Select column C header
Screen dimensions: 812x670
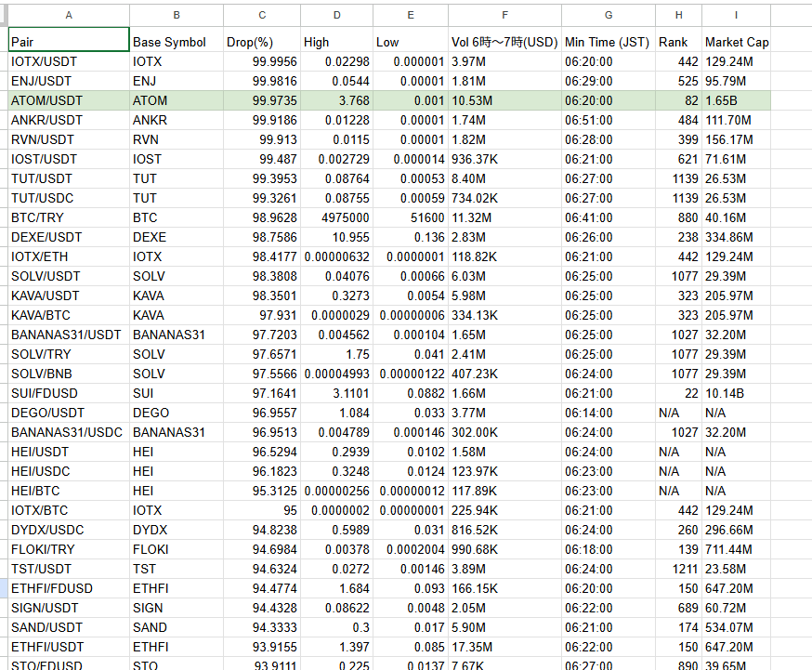pyautogui.click(x=262, y=15)
